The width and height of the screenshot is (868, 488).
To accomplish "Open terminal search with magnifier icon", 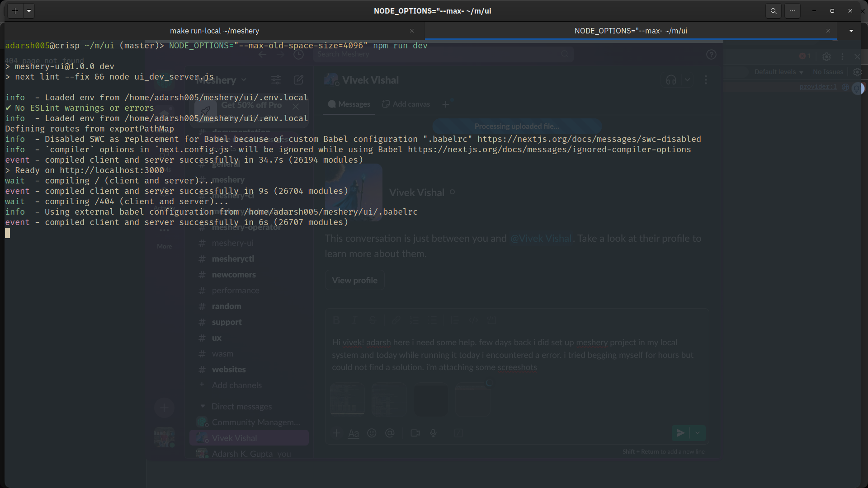I will coord(774,11).
